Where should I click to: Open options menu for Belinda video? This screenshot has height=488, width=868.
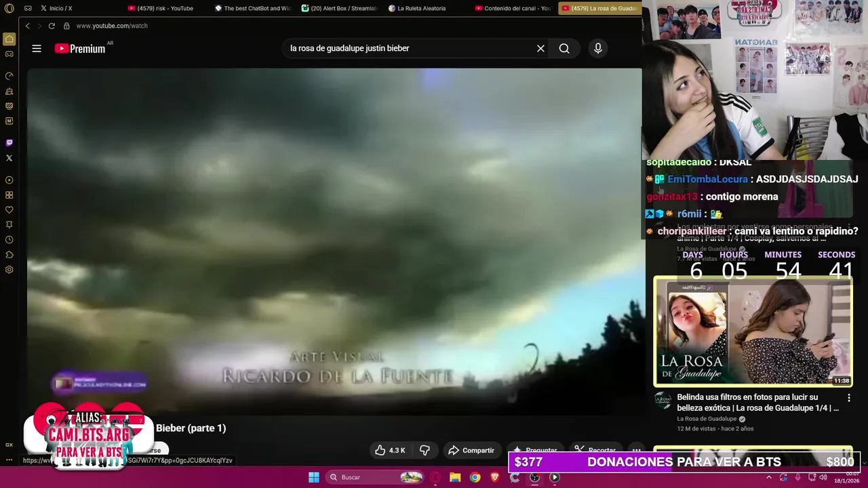[848, 398]
